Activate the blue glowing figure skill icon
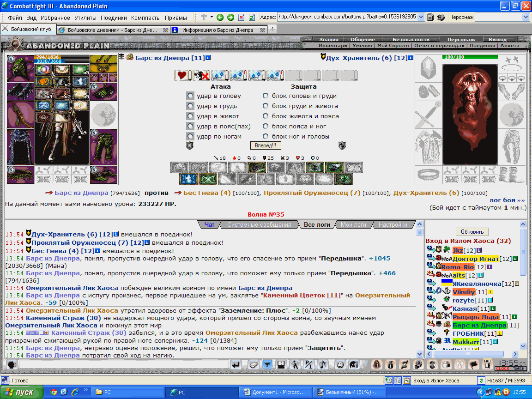The width and height of the screenshot is (532, 399). 188,179
